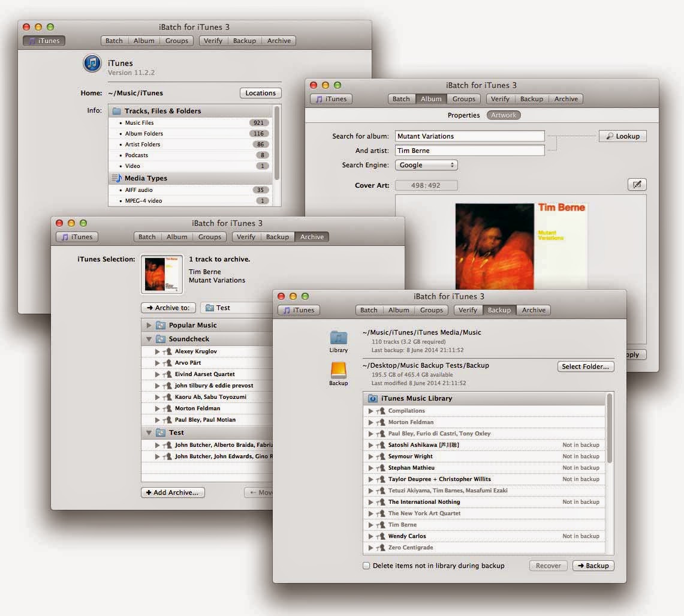Click the orange Backup drive icon
Screen dimensions: 684x616
click(339, 370)
